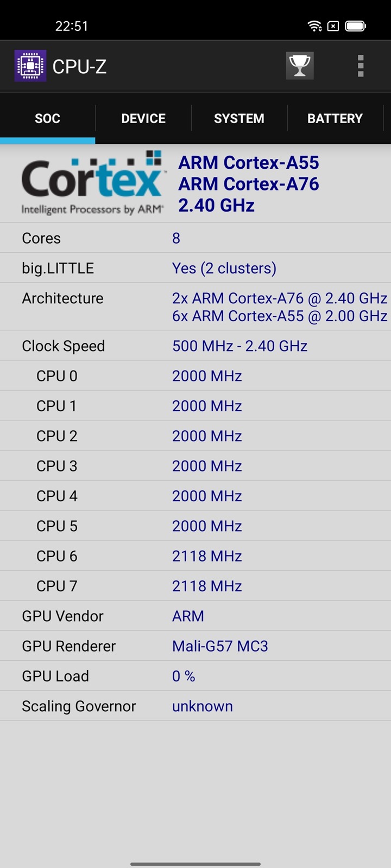Tap the CPU 7 frequency row
This screenshot has width=391, height=868.
pos(195,586)
